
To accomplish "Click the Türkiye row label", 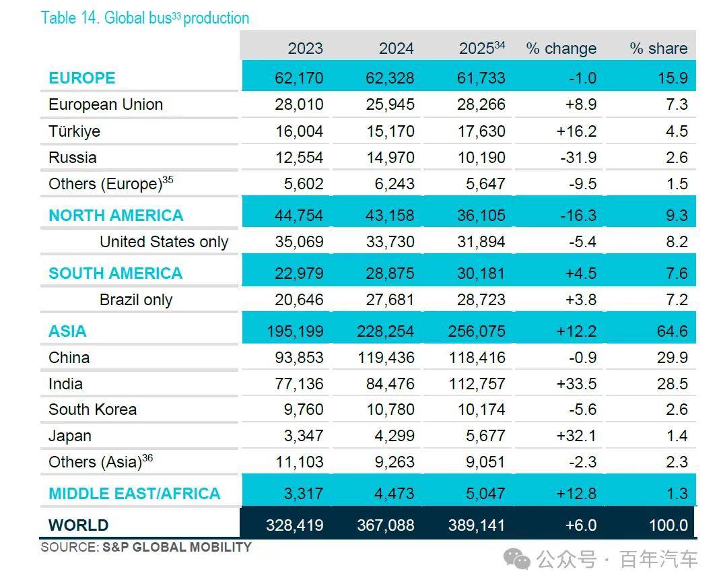I will 74,131.
